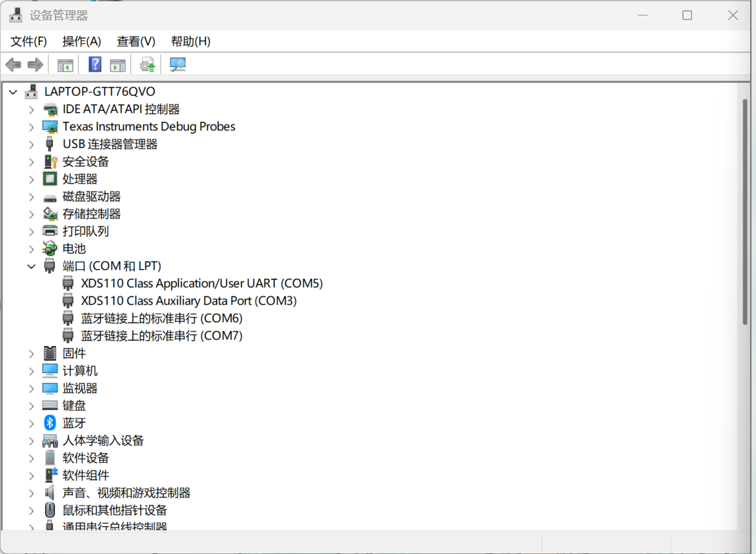756x554 pixels.
Task: Click the 蓝牙 Bluetooth category icon
Action: (x=50, y=423)
